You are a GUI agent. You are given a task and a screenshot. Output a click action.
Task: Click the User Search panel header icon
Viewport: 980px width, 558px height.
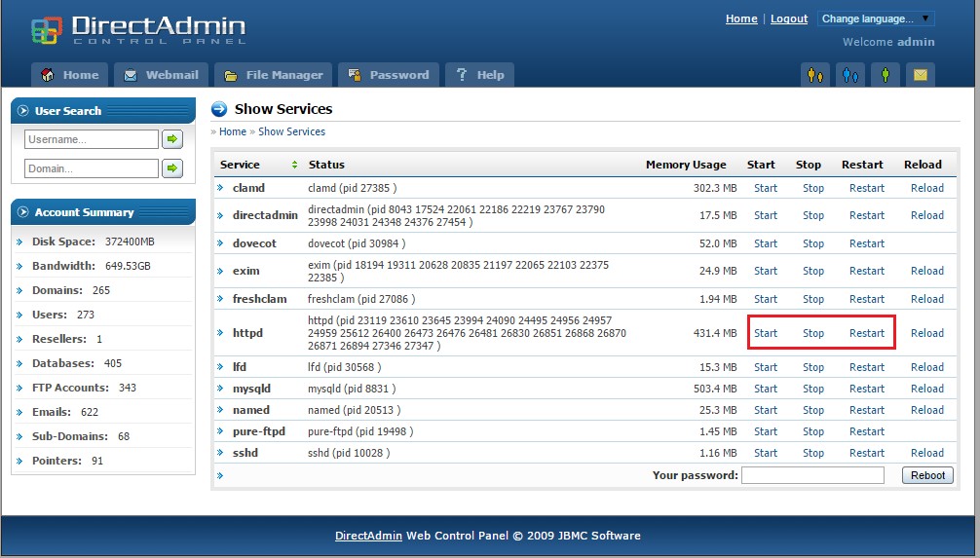(x=23, y=111)
